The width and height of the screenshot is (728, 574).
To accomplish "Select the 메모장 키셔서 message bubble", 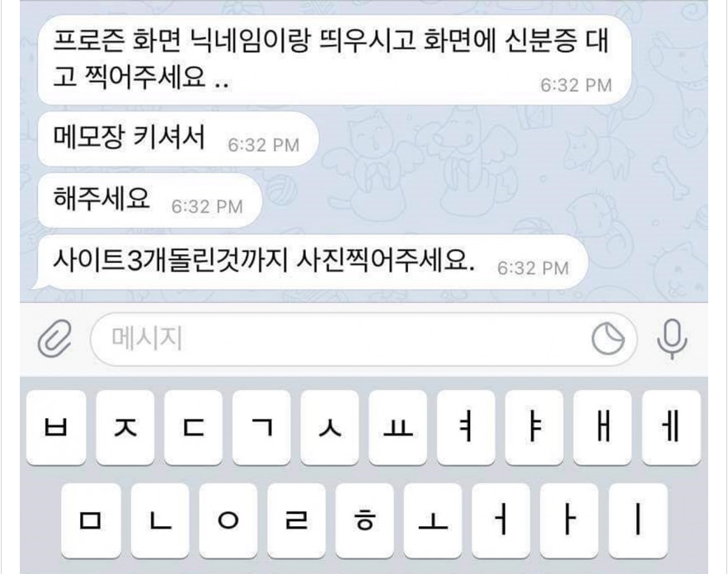I will (x=178, y=139).
